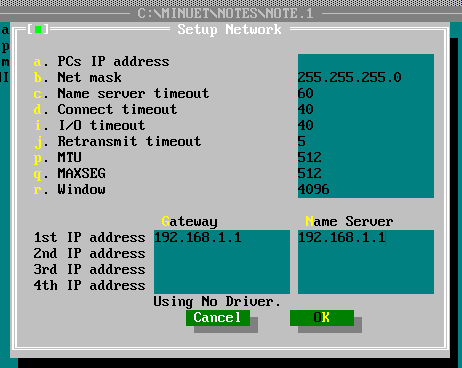Edit the Connect timeout value
The width and height of the screenshot is (462, 368).
pos(366,110)
